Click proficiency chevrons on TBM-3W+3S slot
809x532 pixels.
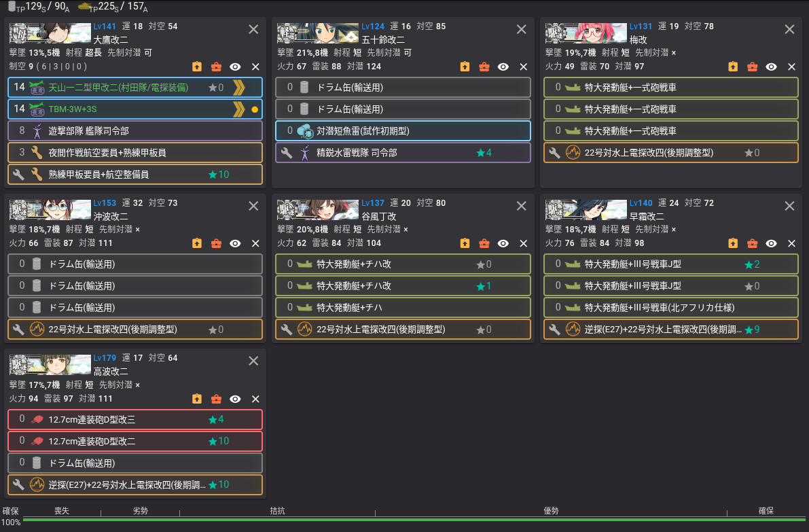point(238,109)
